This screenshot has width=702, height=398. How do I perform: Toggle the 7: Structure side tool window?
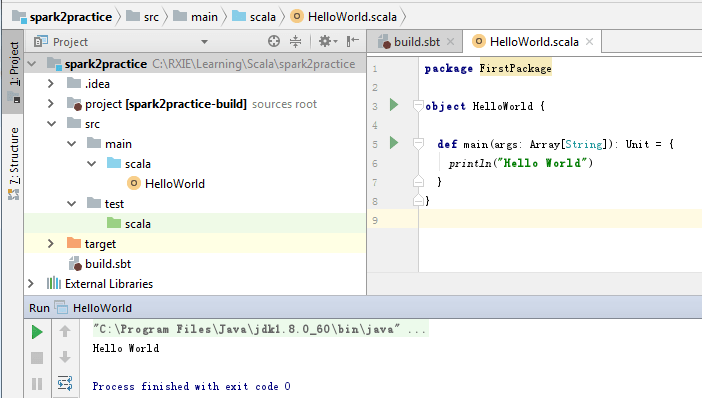13,163
